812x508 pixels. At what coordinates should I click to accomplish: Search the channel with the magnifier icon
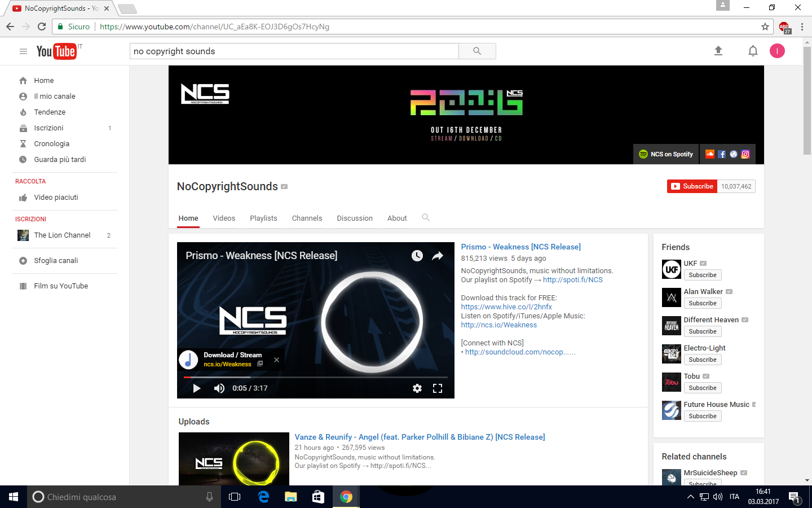(426, 218)
